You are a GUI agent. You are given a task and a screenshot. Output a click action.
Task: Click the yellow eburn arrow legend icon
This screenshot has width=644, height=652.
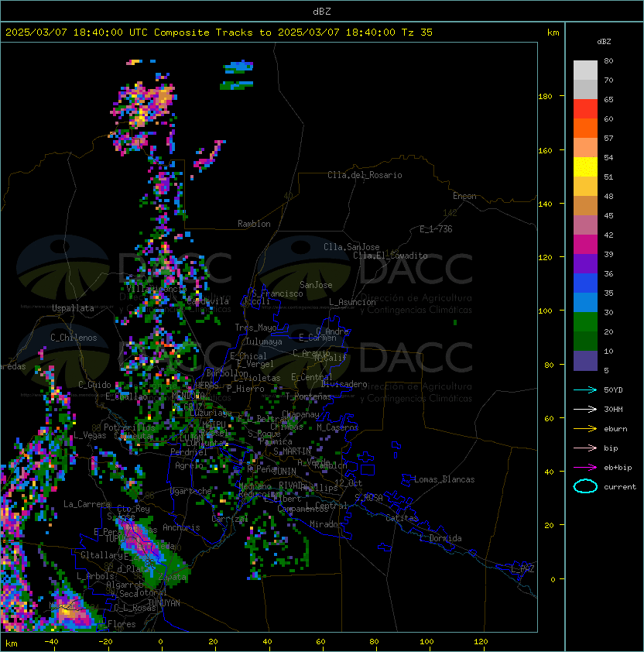(x=585, y=429)
